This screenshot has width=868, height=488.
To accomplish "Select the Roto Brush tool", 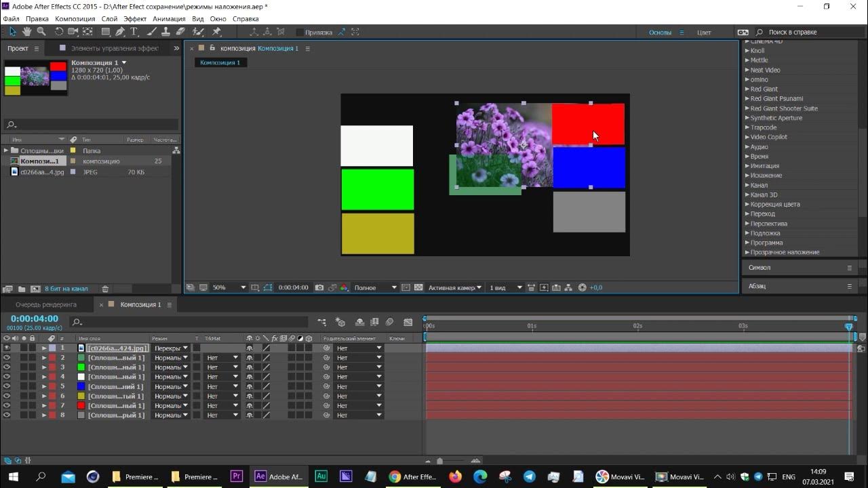I will (x=198, y=32).
